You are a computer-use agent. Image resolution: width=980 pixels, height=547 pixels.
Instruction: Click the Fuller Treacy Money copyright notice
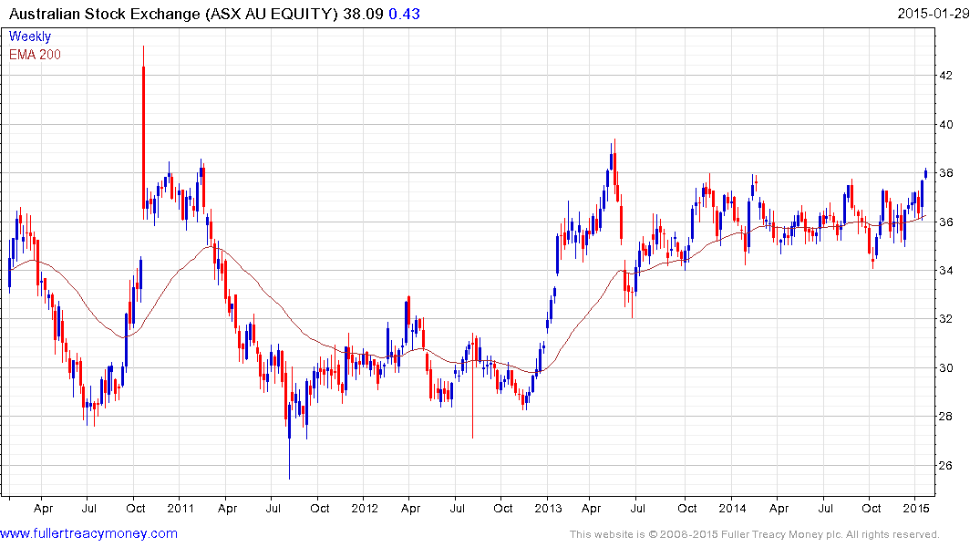point(755,534)
